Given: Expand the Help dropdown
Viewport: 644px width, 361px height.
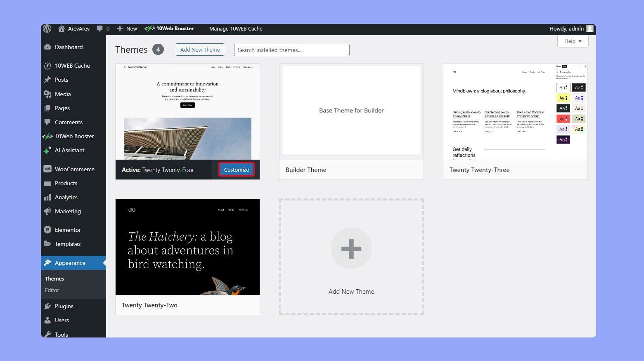Looking at the screenshot, I should tap(573, 41).
